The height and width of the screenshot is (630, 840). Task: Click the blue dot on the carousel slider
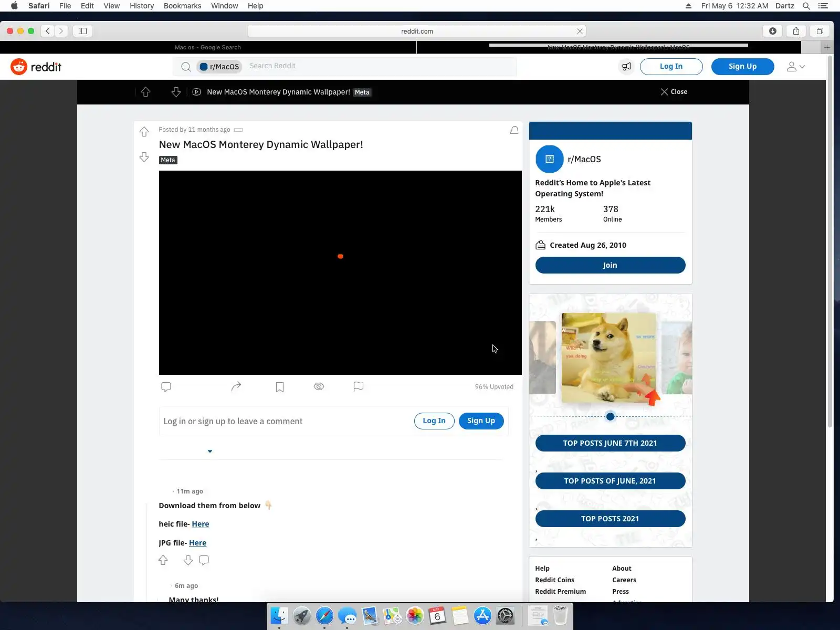(610, 416)
